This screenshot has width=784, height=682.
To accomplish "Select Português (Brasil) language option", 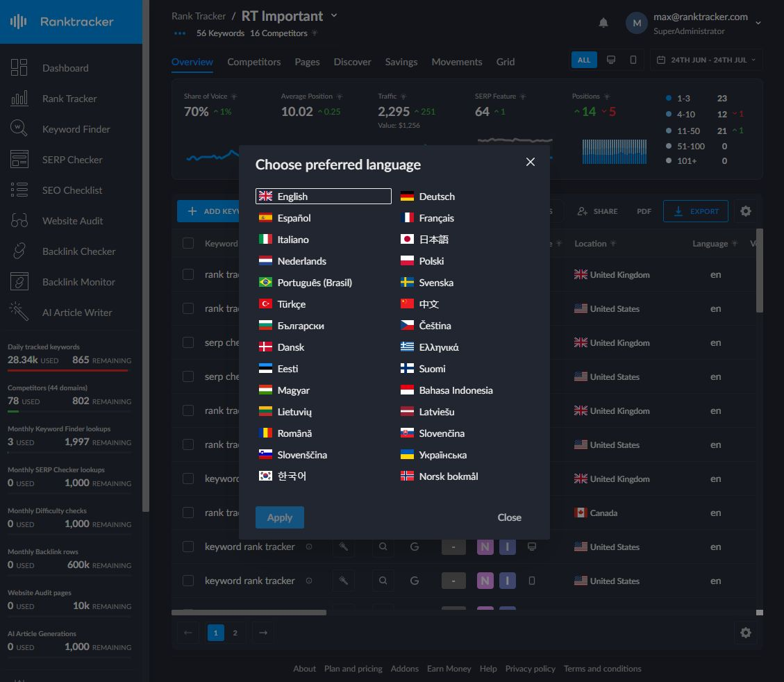I will coord(306,283).
